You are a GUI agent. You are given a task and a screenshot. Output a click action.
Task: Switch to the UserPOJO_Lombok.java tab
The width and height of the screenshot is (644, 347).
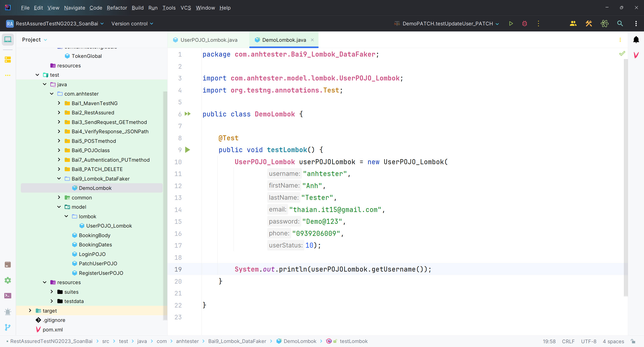(x=209, y=40)
